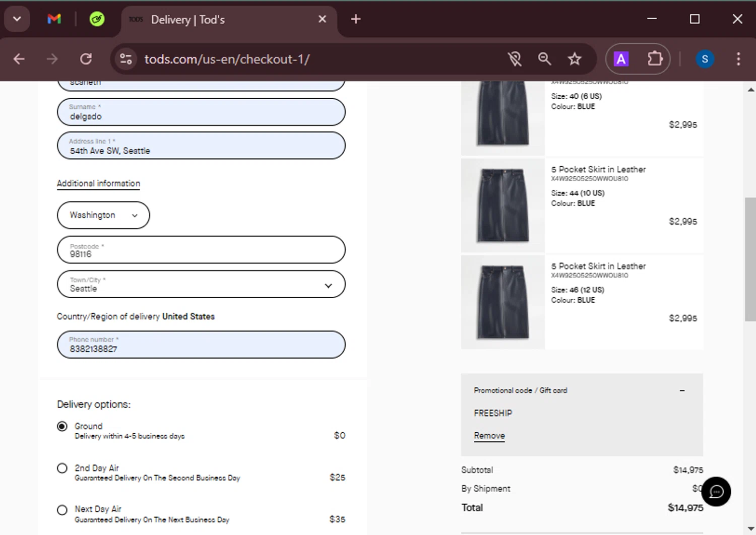Open the zoom magnifier icon
756x535 pixels.
point(544,59)
